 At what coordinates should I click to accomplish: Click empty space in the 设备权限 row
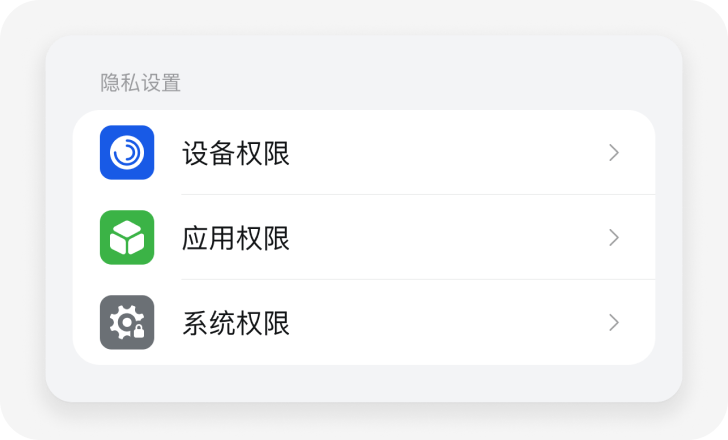[x=440, y=152]
